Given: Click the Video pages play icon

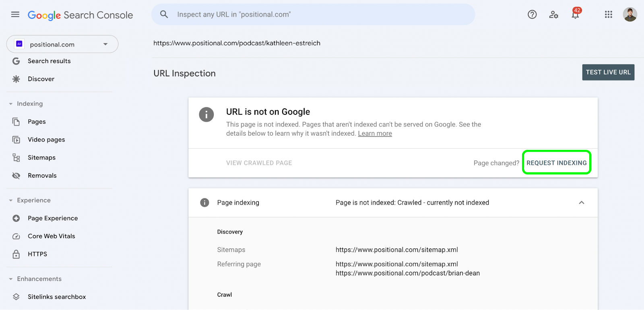Looking at the screenshot, I should (16, 140).
